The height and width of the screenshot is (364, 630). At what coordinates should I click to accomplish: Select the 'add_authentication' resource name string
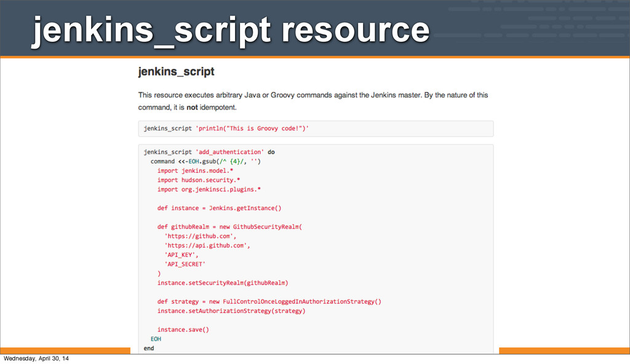click(229, 152)
